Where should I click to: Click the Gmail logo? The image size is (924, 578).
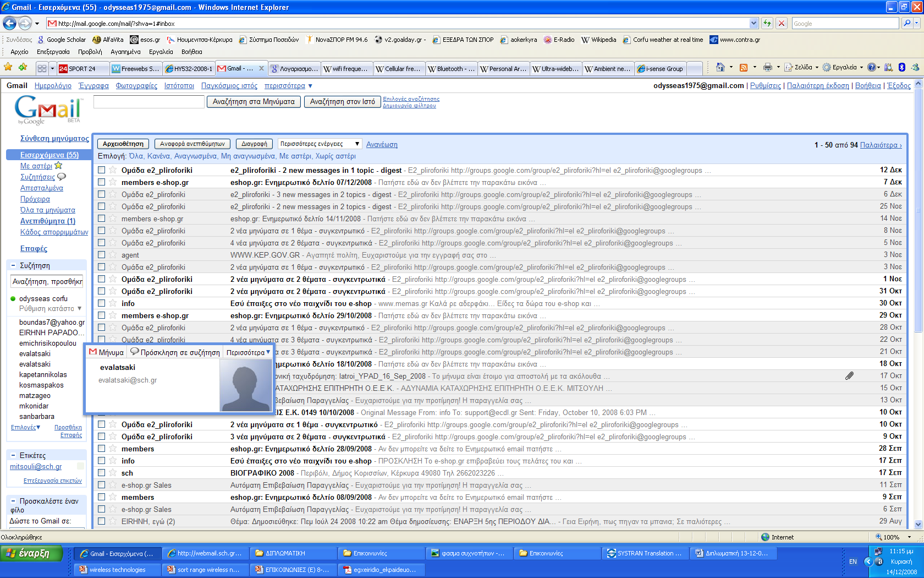click(48, 110)
